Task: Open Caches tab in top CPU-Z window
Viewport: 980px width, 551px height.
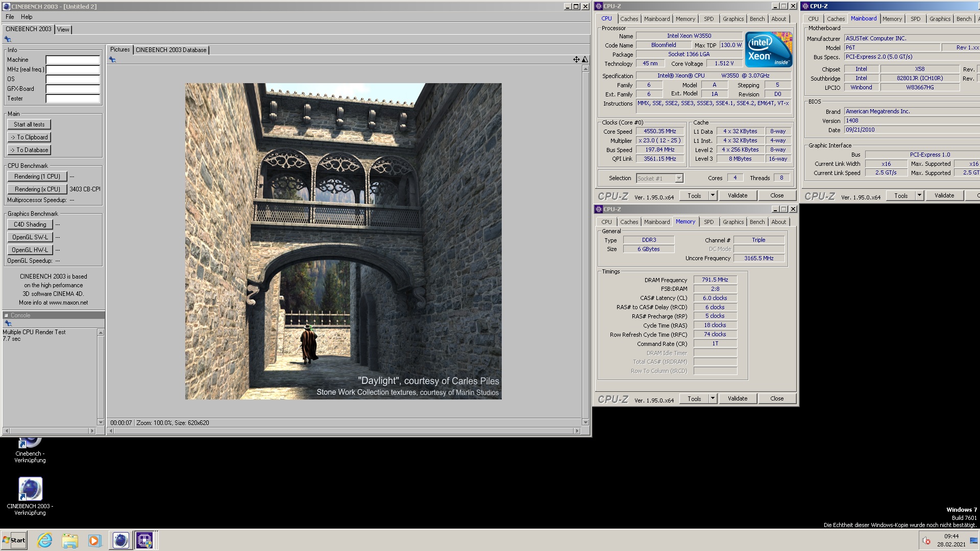Action: coord(629,19)
